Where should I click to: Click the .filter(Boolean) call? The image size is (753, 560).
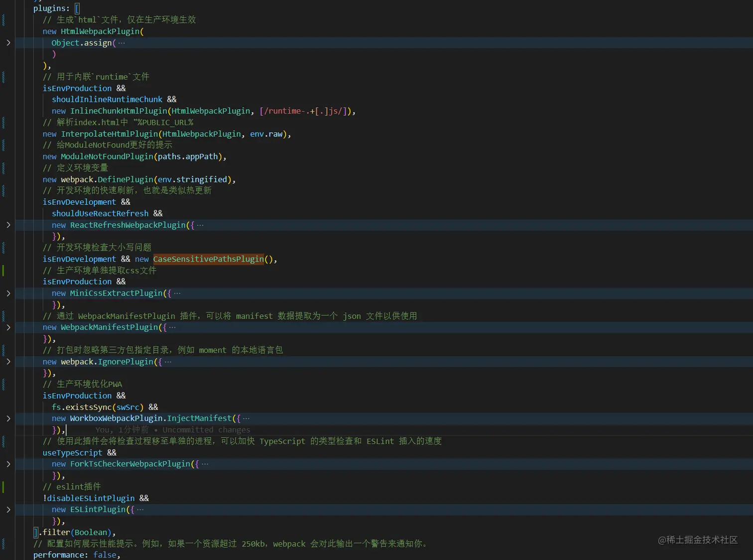(75, 533)
